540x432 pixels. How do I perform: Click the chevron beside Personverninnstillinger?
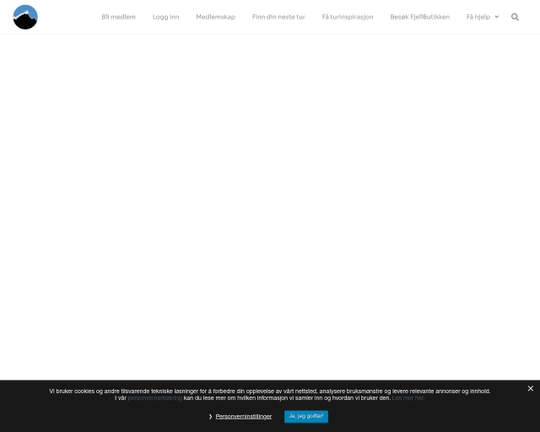pos(210,417)
